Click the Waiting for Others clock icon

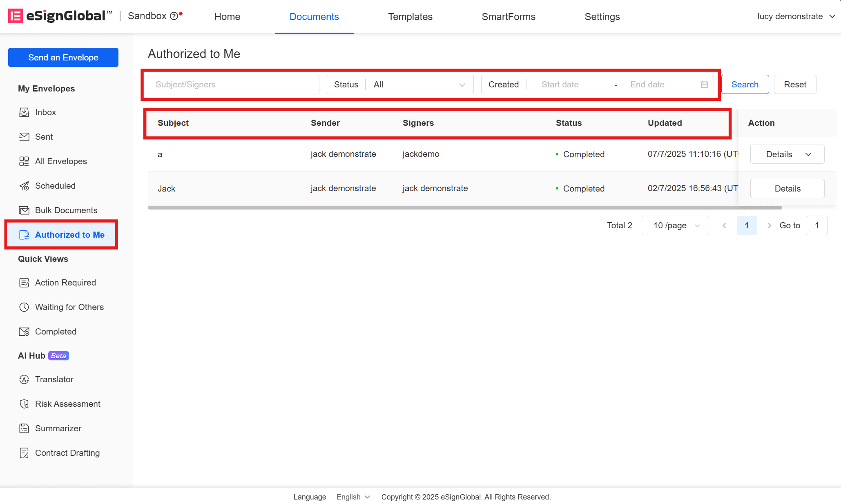tap(24, 307)
